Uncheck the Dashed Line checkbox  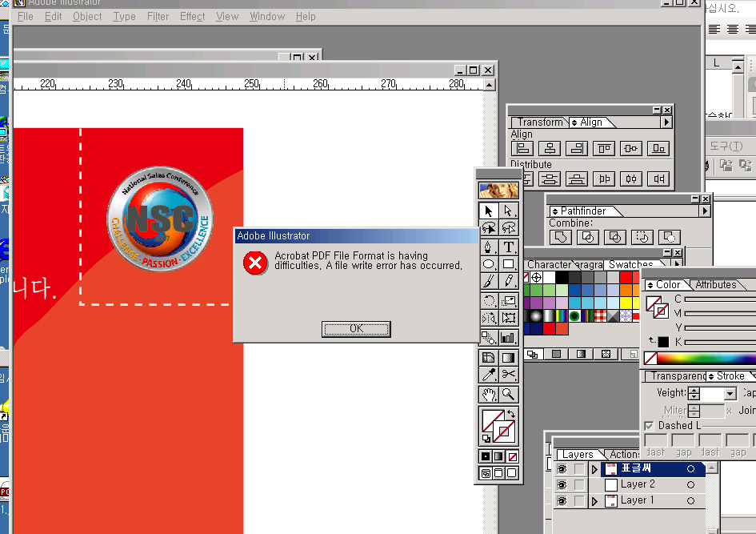649,426
